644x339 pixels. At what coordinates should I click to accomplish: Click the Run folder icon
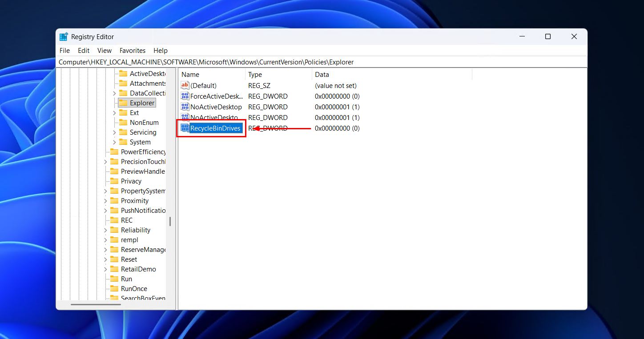click(x=114, y=279)
